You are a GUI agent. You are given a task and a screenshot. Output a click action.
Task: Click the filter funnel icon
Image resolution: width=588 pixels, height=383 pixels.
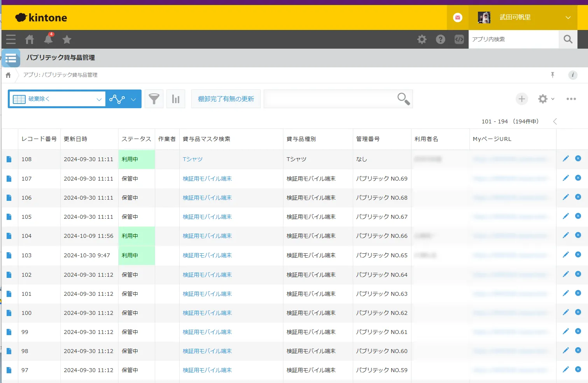point(154,99)
